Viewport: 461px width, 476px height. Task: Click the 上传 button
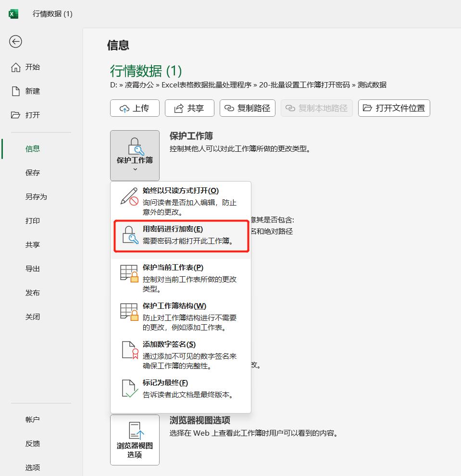tap(135, 108)
